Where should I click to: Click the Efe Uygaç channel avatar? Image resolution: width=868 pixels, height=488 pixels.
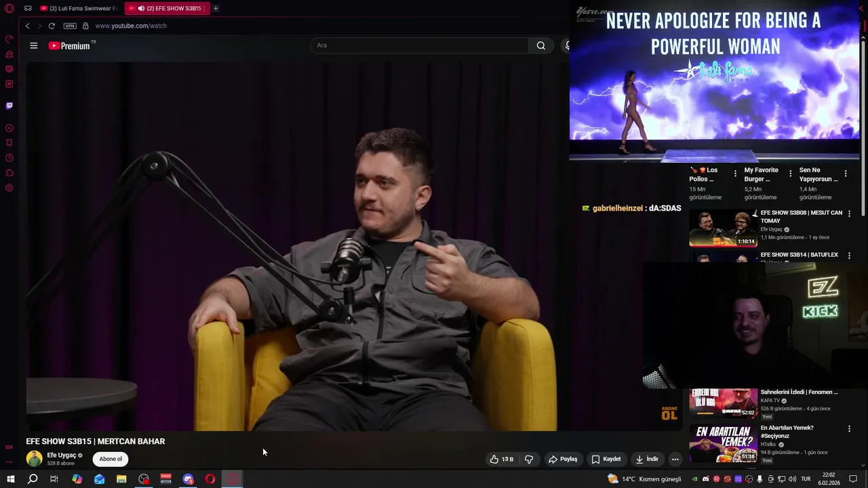(34, 459)
